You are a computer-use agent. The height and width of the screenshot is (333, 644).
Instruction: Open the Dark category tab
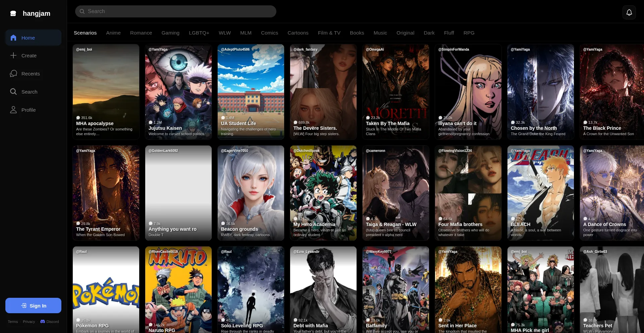[429, 33]
